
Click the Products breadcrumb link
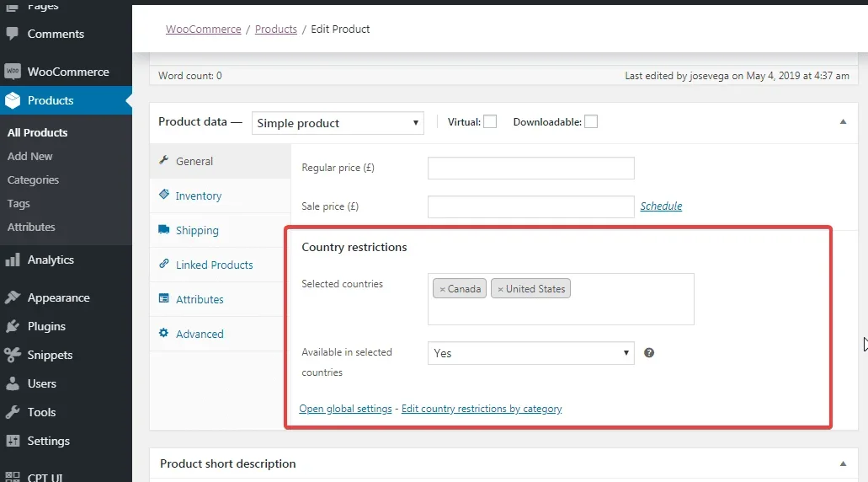(x=275, y=29)
